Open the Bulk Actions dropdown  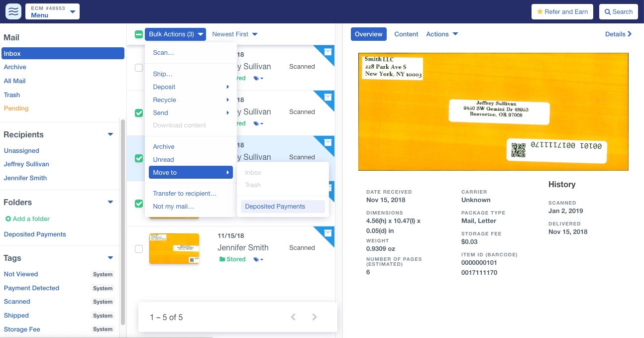coord(175,34)
